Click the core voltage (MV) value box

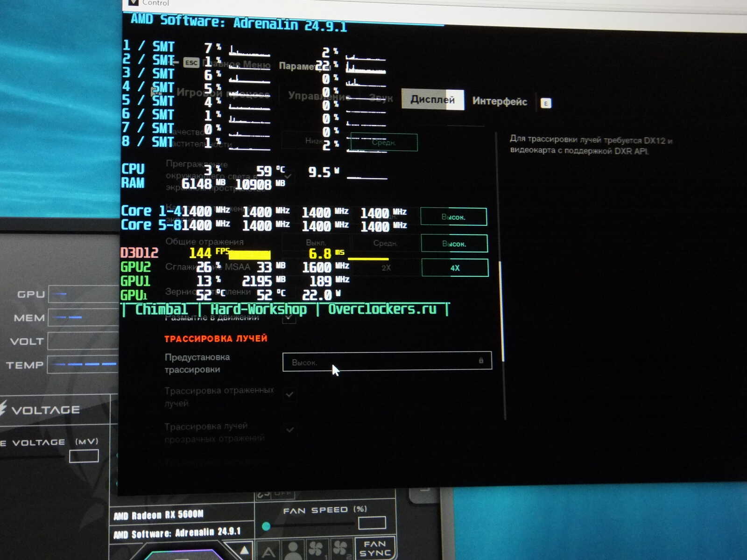[84, 456]
